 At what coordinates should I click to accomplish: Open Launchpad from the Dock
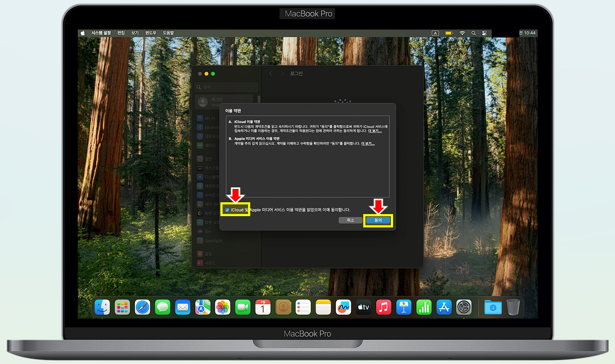[122, 307]
